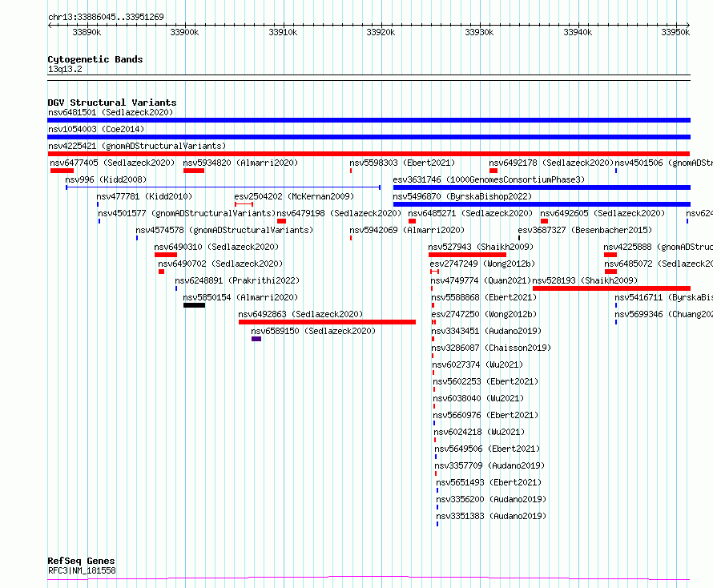The height and width of the screenshot is (588, 713).
Task: Open variant label nsv6481501 (Sedlazeck2020)
Action: coord(111,112)
